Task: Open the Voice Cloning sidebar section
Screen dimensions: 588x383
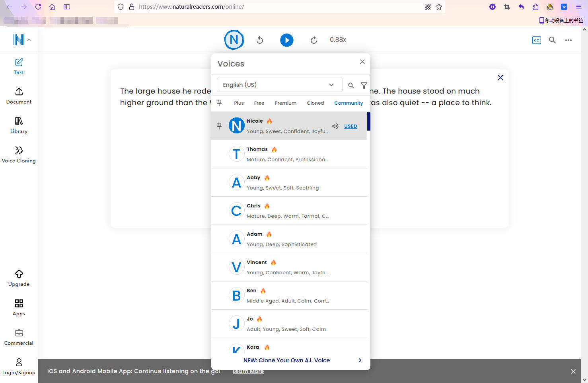Action: click(x=19, y=154)
